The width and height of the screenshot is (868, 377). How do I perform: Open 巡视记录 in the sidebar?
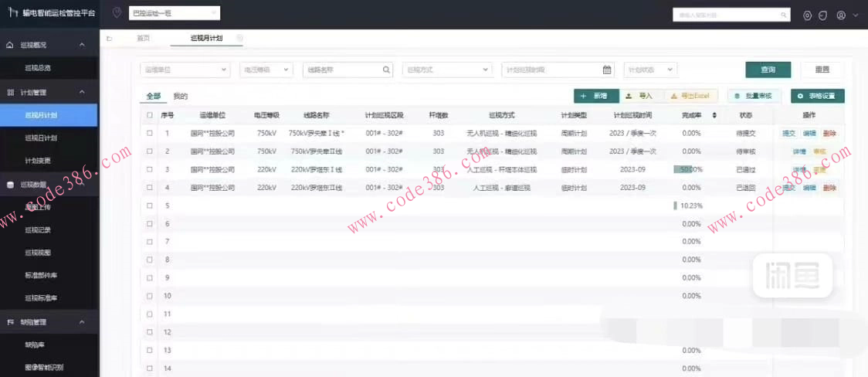pos(38,229)
